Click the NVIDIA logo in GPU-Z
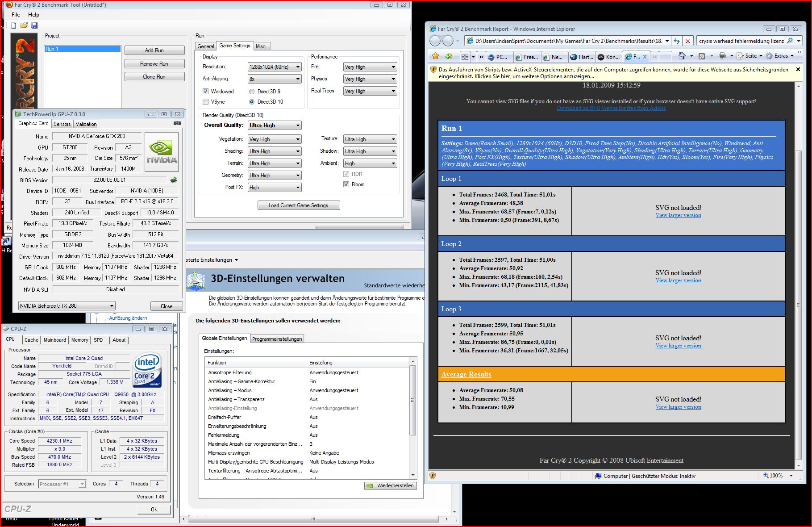 (162, 152)
